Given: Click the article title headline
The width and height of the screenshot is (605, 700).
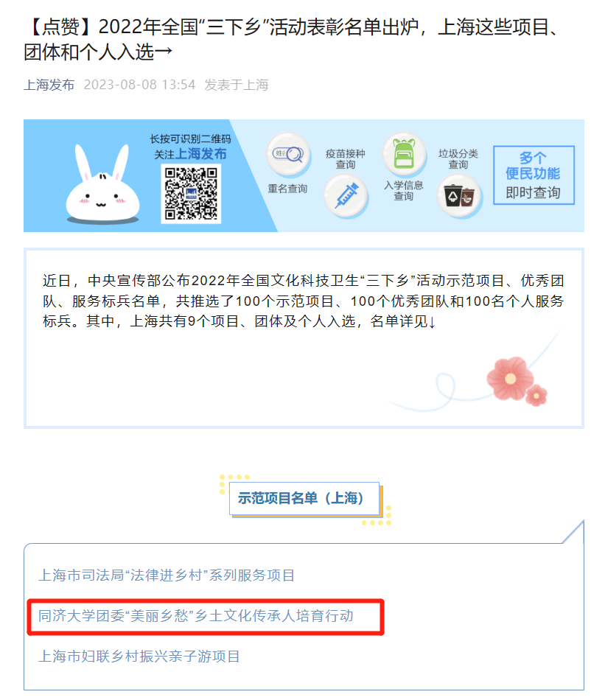Looking at the screenshot, I should pos(293,39).
